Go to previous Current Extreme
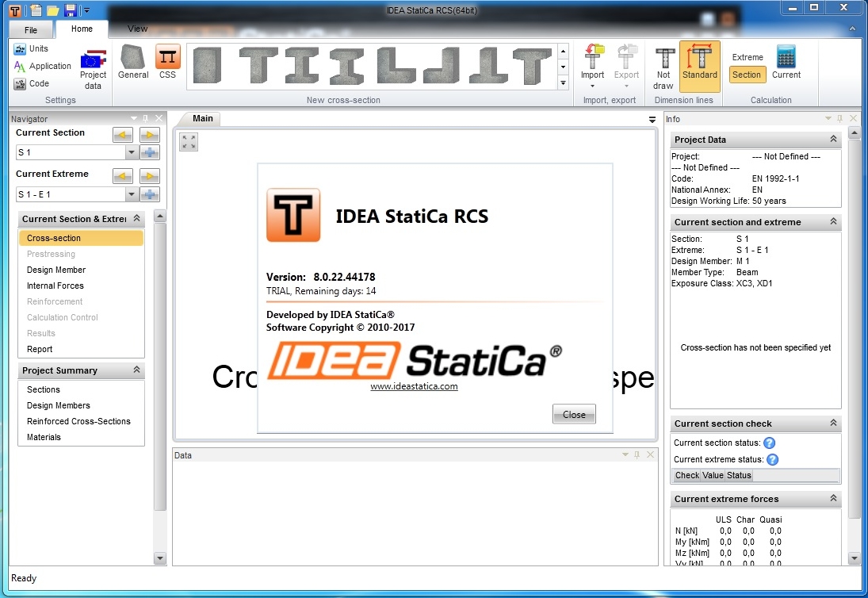Image resolution: width=868 pixels, height=598 pixels. click(x=122, y=177)
